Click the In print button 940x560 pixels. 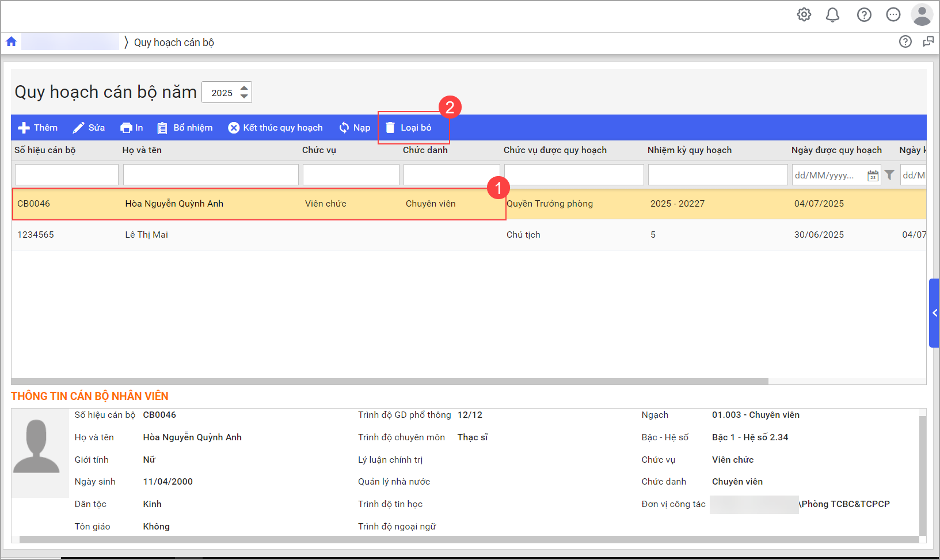[x=131, y=128]
